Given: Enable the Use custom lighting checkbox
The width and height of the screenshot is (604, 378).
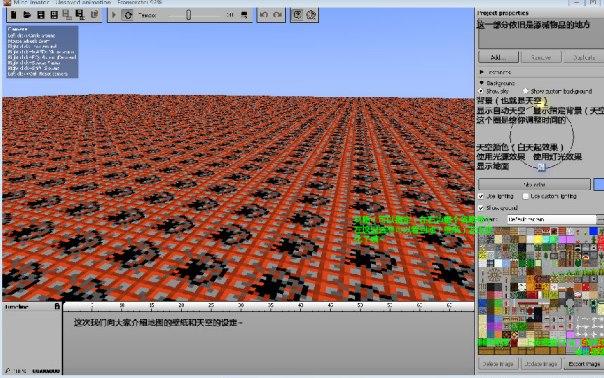Looking at the screenshot, I should [525, 196].
